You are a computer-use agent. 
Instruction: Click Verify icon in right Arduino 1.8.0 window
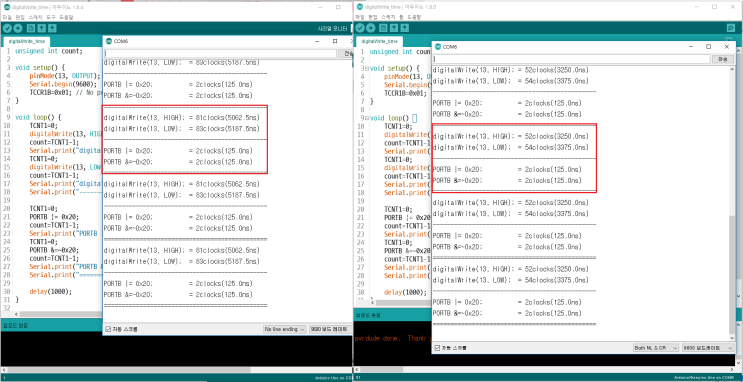pos(360,28)
